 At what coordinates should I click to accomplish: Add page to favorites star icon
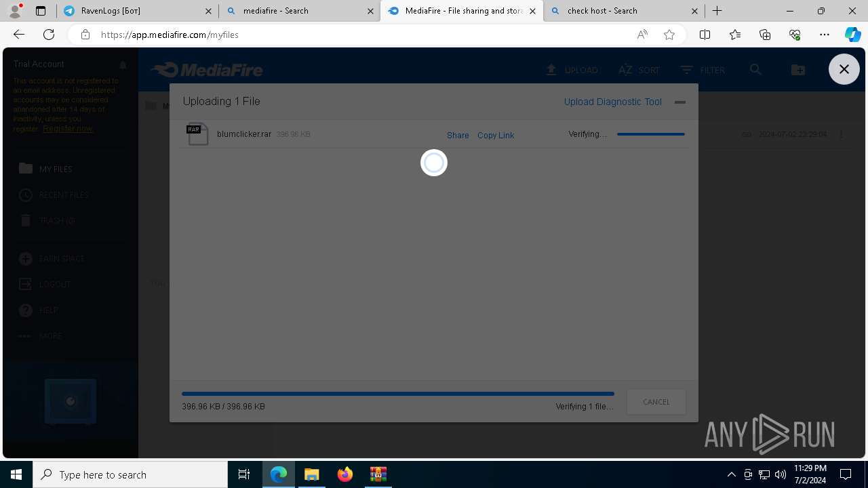669,35
